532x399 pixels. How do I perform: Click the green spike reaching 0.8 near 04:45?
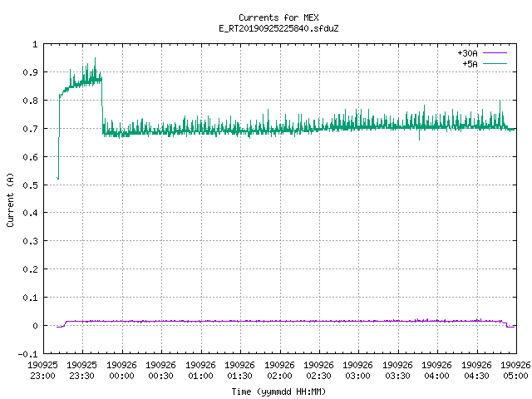click(500, 101)
